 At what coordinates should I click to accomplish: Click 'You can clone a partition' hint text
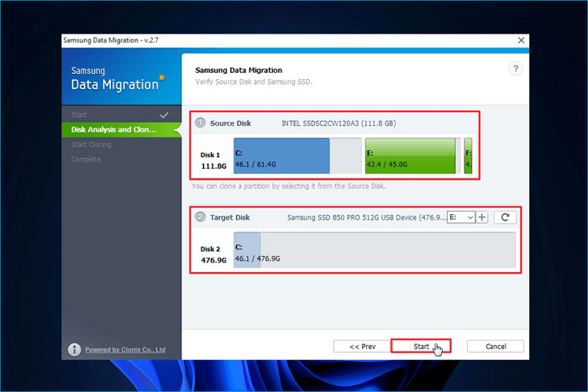click(x=288, y=186)
